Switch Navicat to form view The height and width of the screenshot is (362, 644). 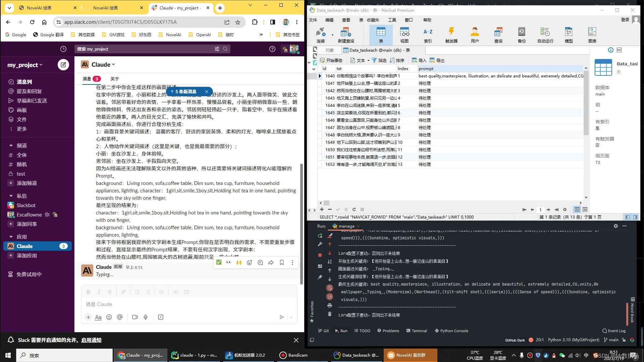(585, 209)
